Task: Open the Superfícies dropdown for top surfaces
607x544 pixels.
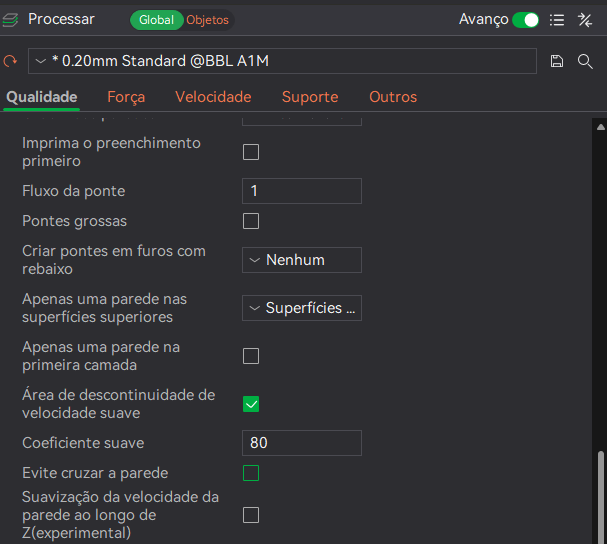Action: coord(302,308)
